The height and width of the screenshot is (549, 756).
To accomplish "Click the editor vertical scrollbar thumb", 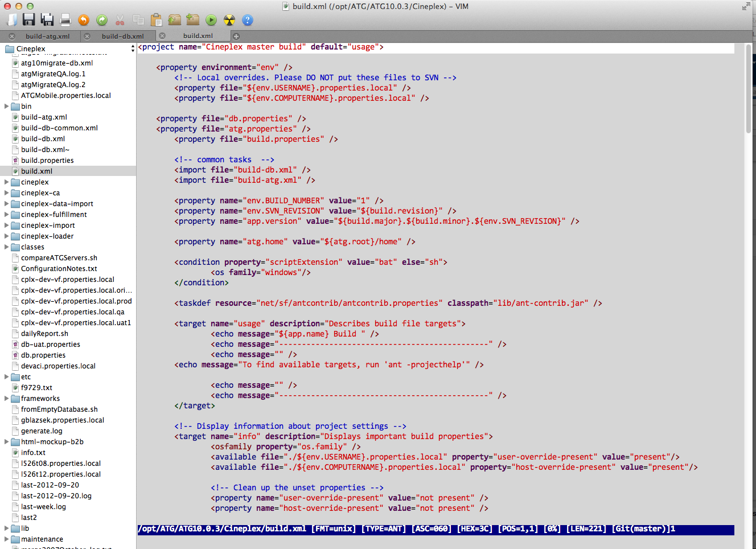I will click(748, 89).
